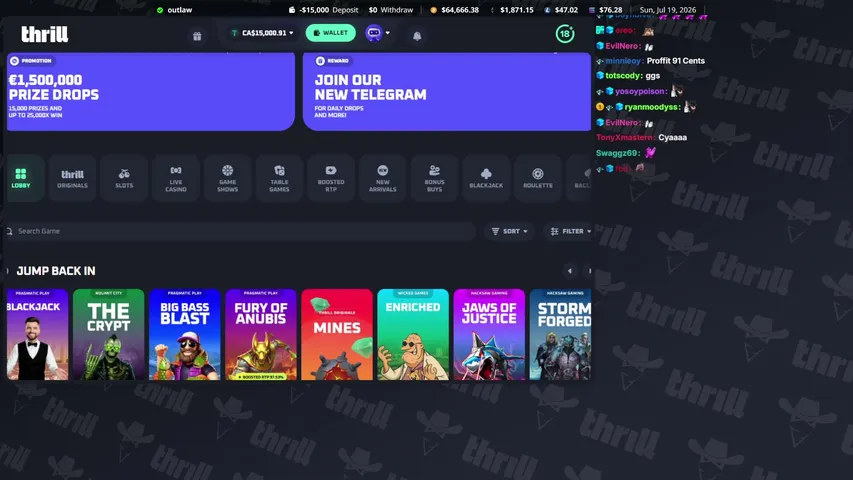Screen dimensions: 853x480
Task: Launch the Blackjack game thumbnail
Action: click(x=37, y=334)
